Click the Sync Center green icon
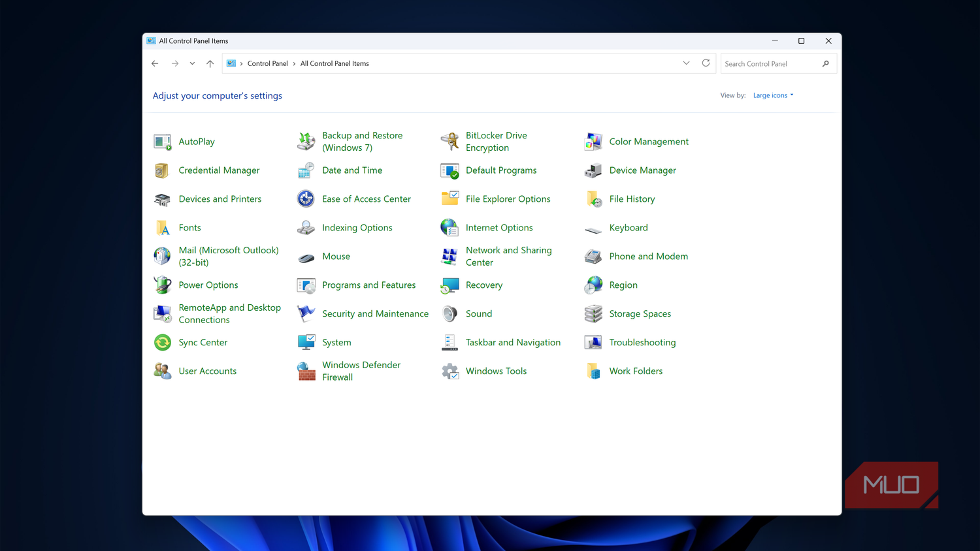 click(x=162, y=343)
